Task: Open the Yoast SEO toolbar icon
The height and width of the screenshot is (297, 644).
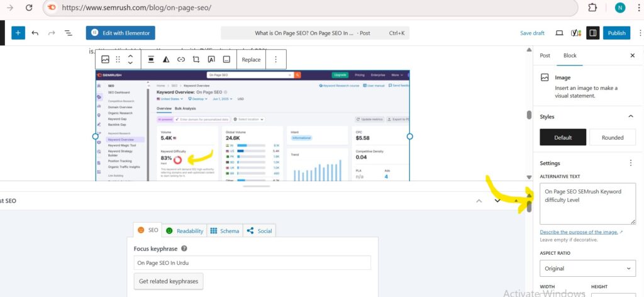Action: tap(575, 33)
